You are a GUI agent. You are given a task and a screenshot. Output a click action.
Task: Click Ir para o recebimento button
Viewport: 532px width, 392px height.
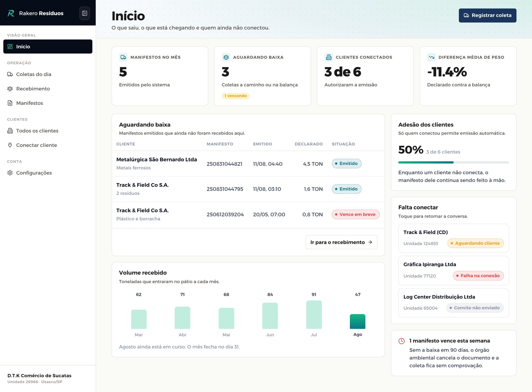pyautogui.click(x=341, y=242)
